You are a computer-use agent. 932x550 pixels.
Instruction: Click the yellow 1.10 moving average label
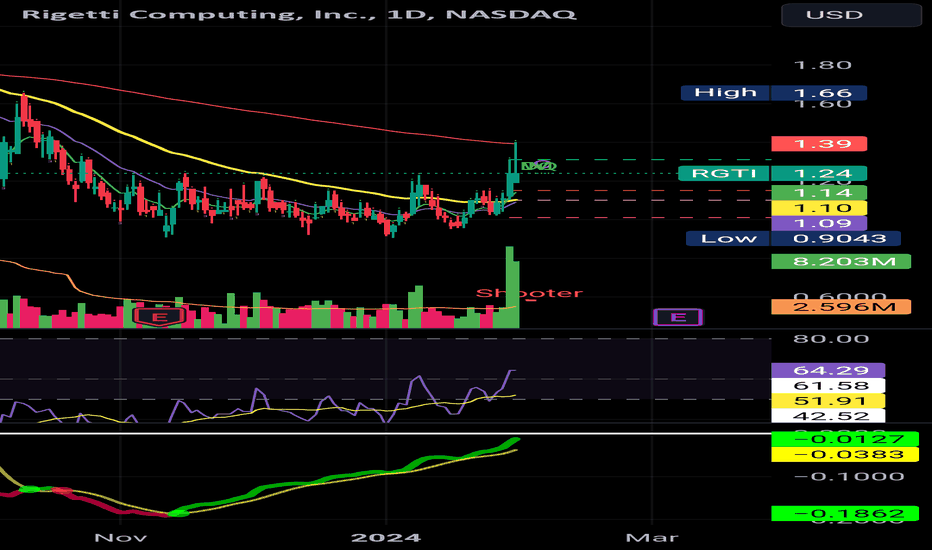818,208
